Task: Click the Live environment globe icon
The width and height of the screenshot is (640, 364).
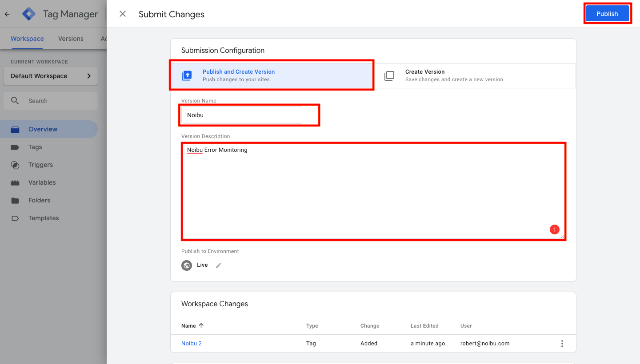Action: point(187,265)
